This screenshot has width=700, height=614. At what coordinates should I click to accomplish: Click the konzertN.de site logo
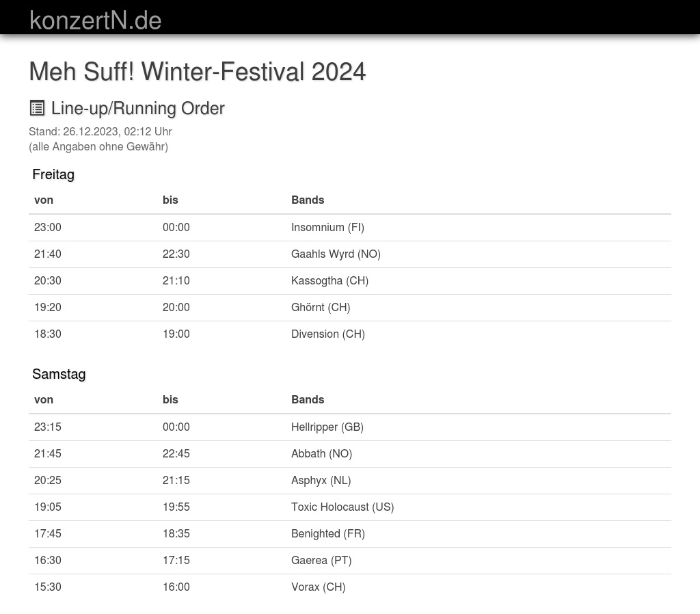(x=95, y=20)
